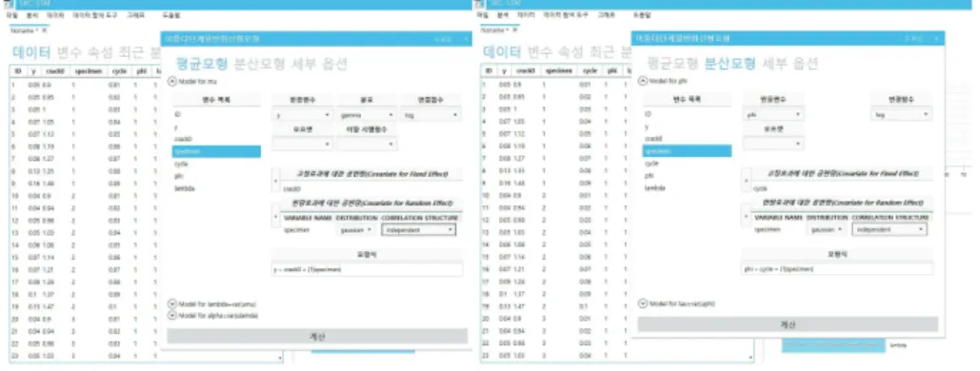Open the empty offset dropdown in right dialog

(772, 144)
